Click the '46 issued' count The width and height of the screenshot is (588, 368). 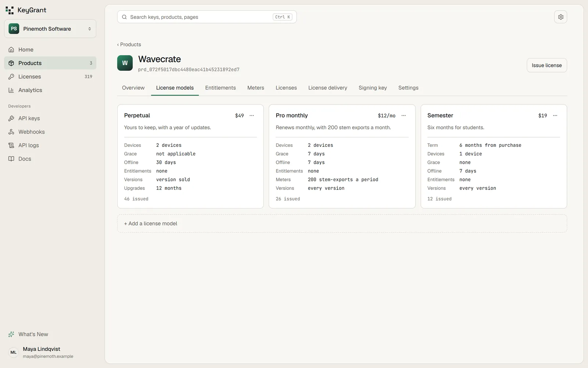coord(136,199)
